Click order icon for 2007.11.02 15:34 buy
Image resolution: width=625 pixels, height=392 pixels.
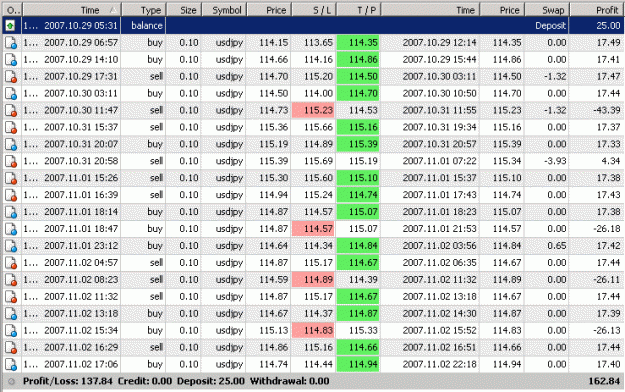click(11, 331)
